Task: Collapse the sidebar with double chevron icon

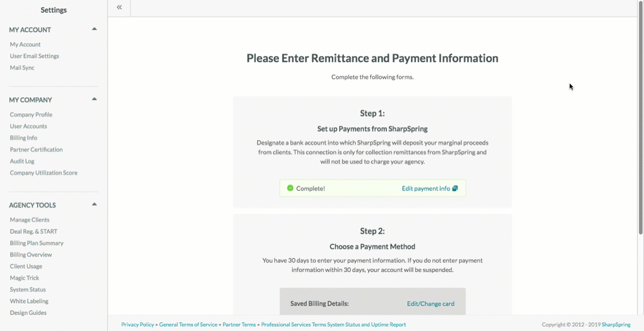Action: 119,7
